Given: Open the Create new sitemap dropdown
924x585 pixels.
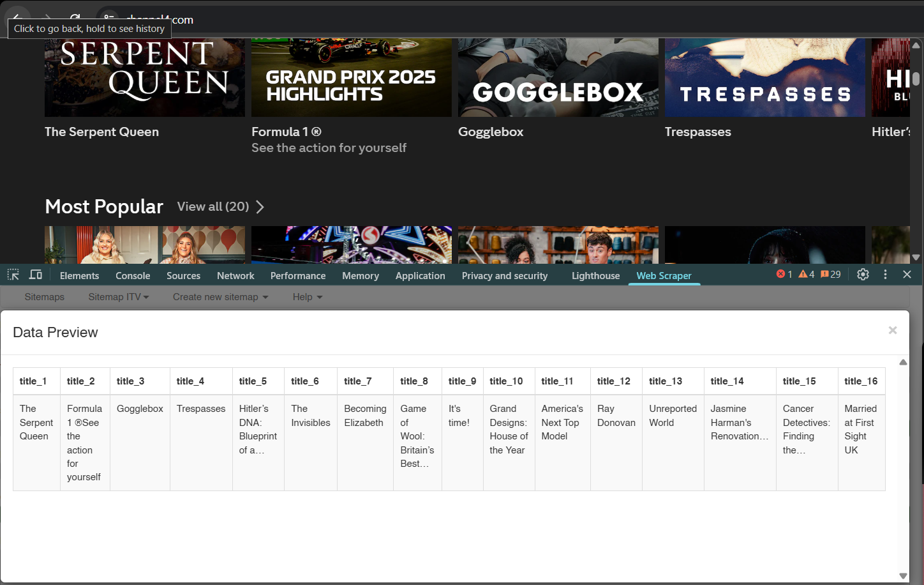Looking at the screenshot, I should 220,297.
